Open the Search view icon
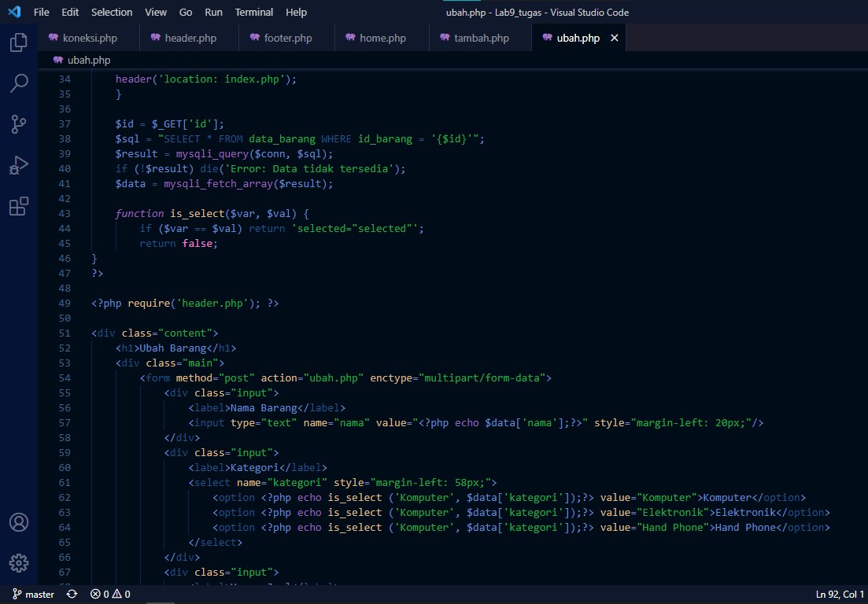Viewport: 868px width, 604px height. coord(19,83)
